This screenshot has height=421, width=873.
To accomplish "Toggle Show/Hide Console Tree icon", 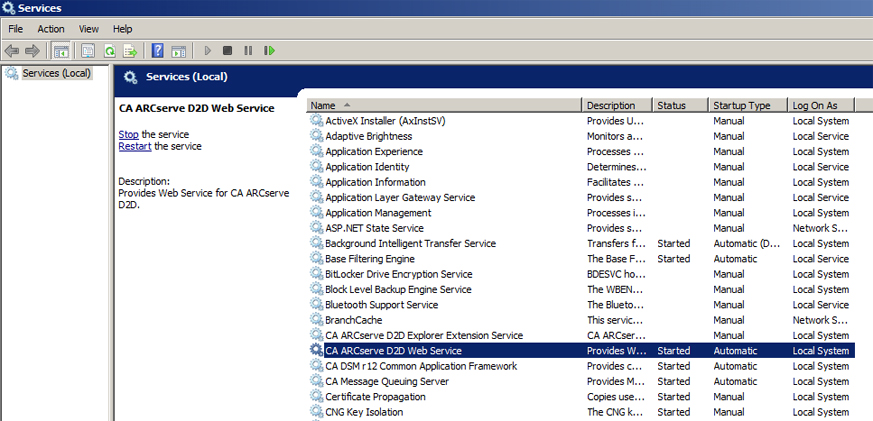I will [61, 51].
